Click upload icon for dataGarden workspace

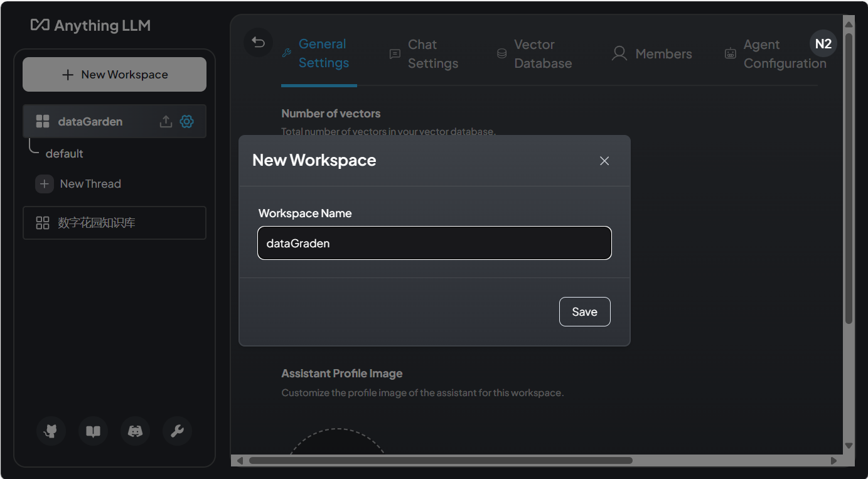click(x=166, y=121)
